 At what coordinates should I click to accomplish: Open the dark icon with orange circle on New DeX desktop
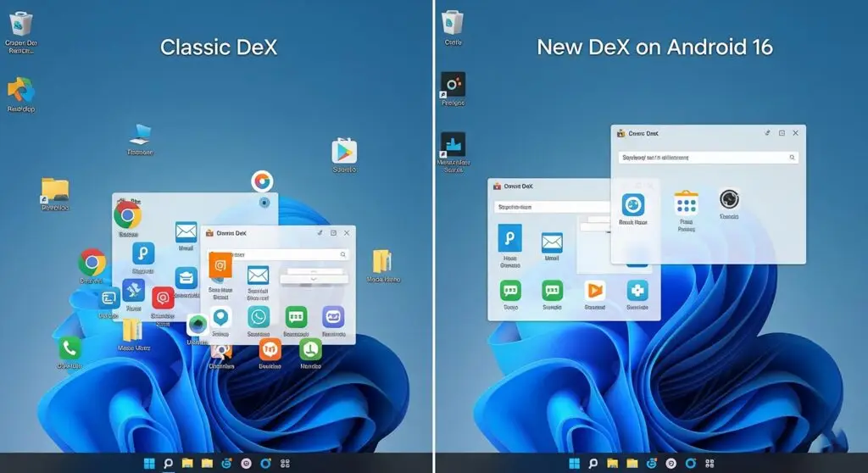coord(453,85)
